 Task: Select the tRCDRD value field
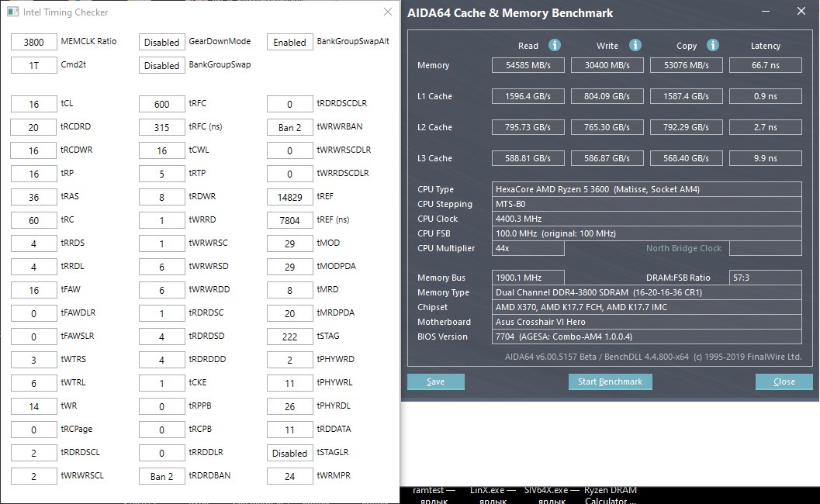(33, 128)
